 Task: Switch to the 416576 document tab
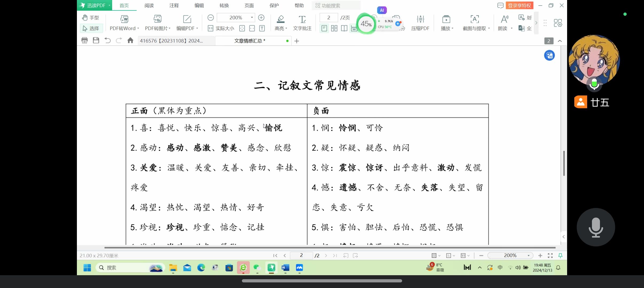click(171, 41)
